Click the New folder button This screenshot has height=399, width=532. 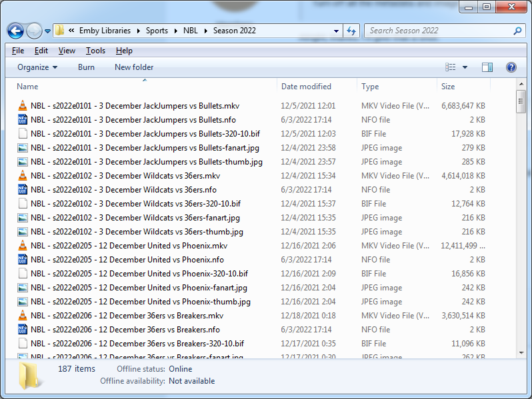[134, 67]
